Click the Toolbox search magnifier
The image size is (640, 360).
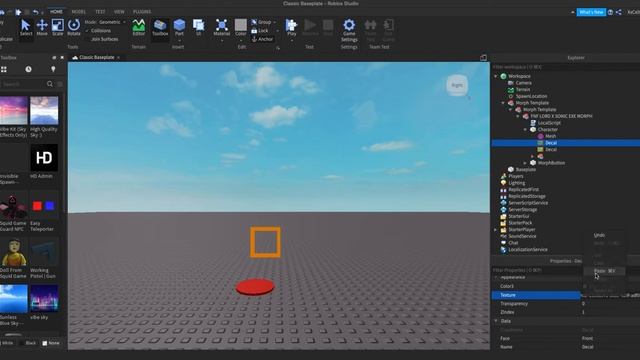[50, 84]
